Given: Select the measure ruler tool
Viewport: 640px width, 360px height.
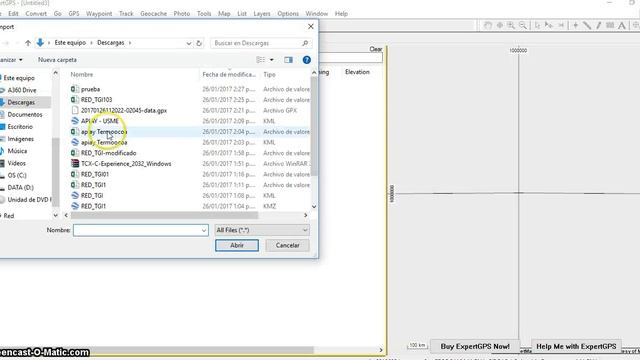Looking at the screenshot, I should click(610, 25).
